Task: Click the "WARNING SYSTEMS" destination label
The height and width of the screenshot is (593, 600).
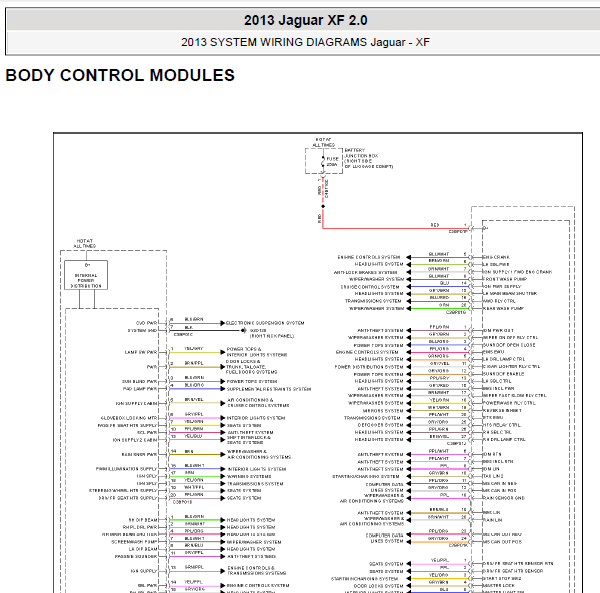Action: 249,476
